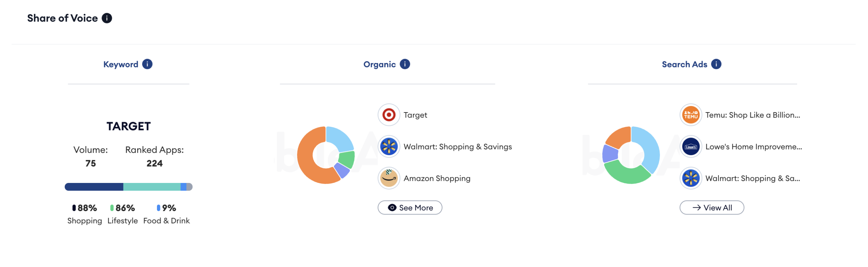Select the Temu app icon
Image resolution: width=868 pixels, height=267 pixels.
[x=691, y=115]
